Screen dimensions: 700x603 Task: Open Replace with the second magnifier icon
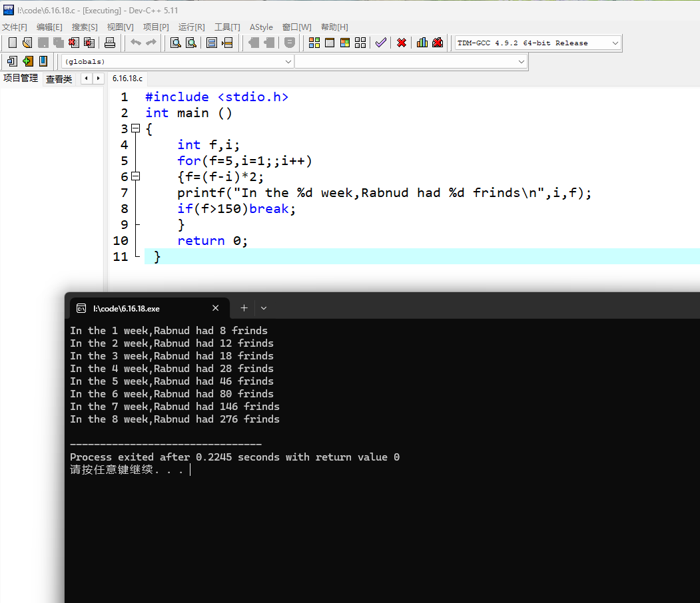click(191, 43)
